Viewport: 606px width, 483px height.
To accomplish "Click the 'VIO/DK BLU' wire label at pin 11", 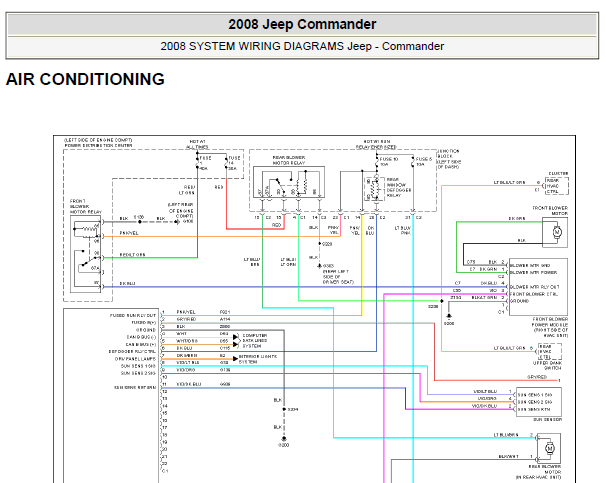I will pyautogui.click(x=189, y=384).
